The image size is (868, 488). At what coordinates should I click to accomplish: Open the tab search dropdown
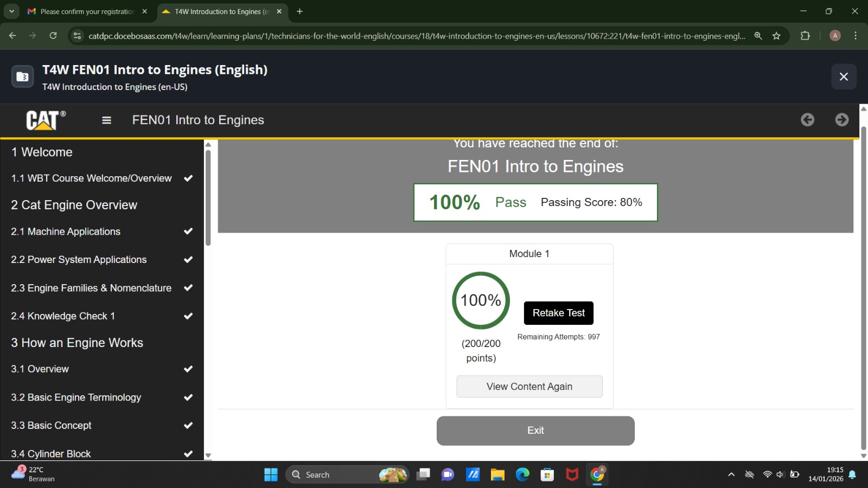point(11,11)
